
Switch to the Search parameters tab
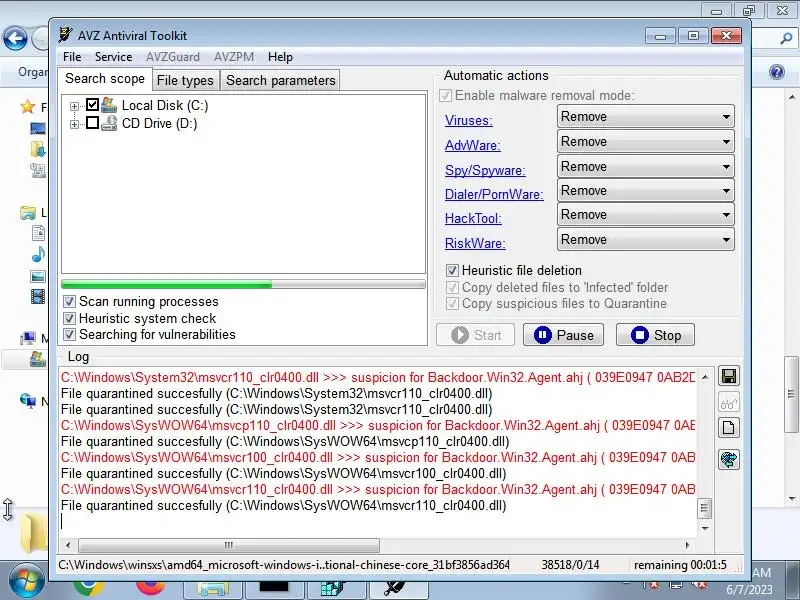pyautogui.click(x=281, y=80)
